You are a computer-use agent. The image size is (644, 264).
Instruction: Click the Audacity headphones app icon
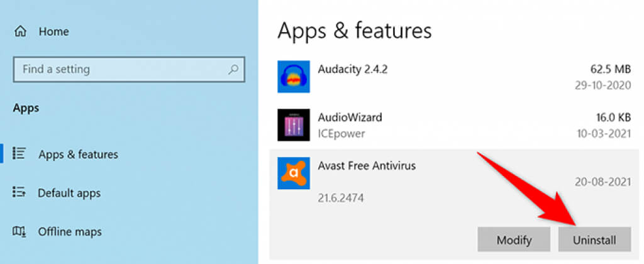pyautogui.click(x=293, y=76)
